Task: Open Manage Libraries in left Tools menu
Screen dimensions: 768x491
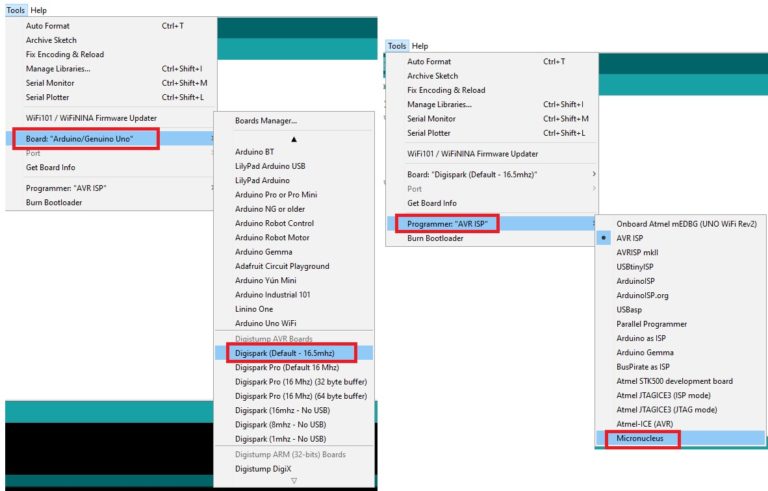Action: click(x=111, y=69)
